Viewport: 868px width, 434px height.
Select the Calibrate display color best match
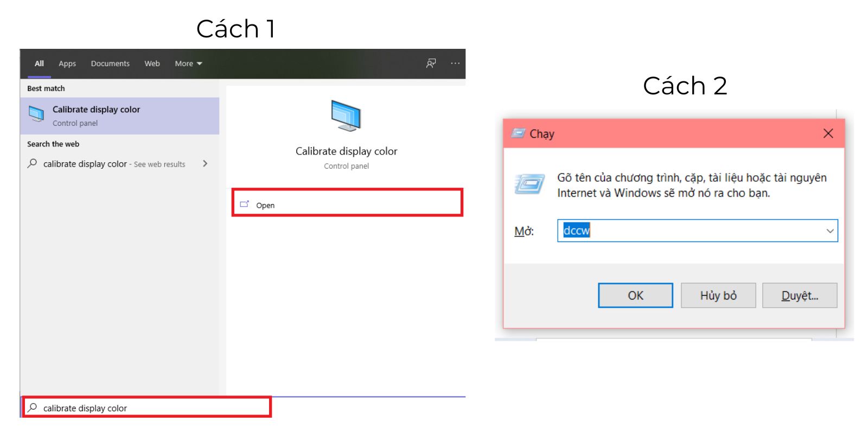(x=120, y=116)
